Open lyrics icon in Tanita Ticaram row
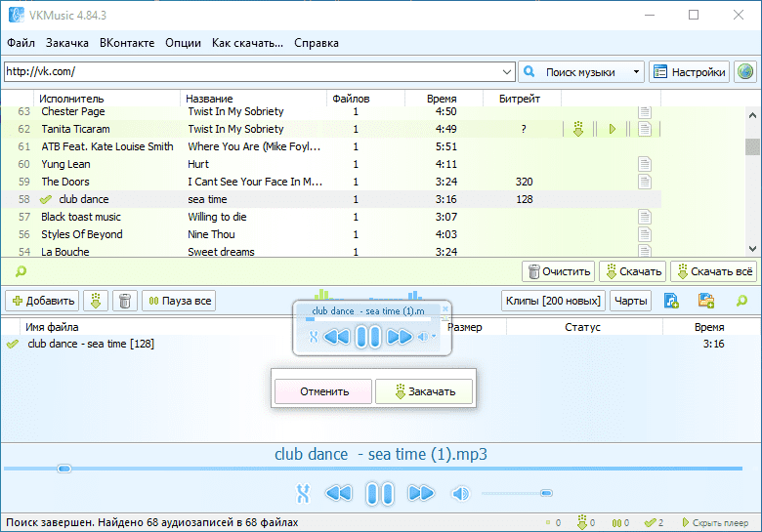Screen dimensions: 762x532 645,129
